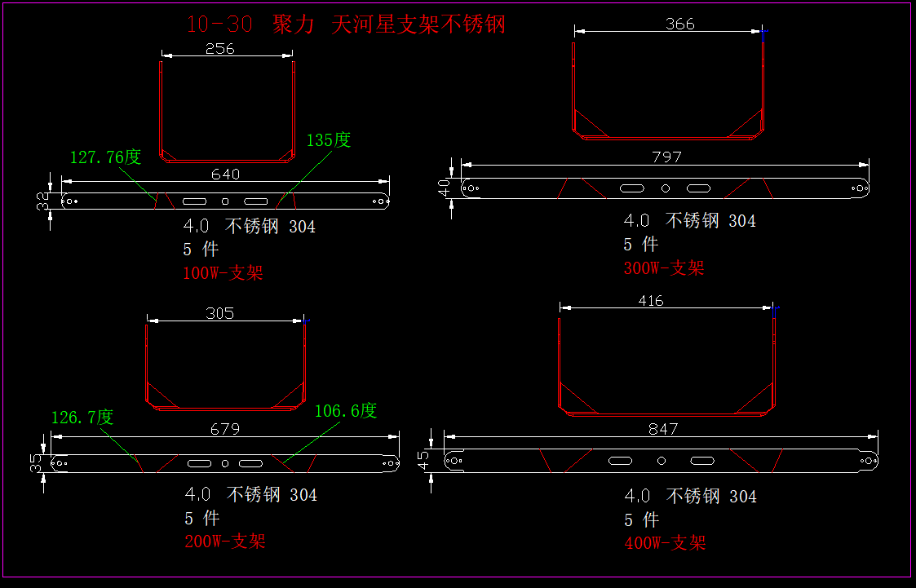The image size is (916, 588).
Task: Click the 45 height dimension text
Action: coord(423,460)
